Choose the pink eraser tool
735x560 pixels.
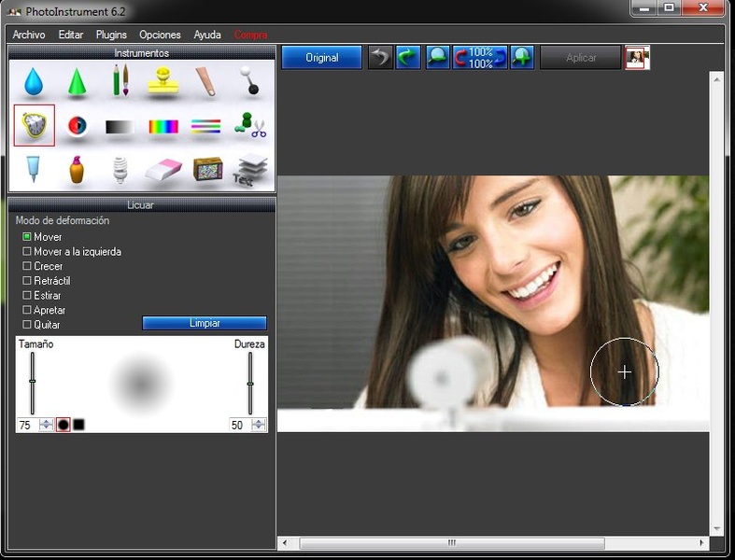(x=163, y=170)
